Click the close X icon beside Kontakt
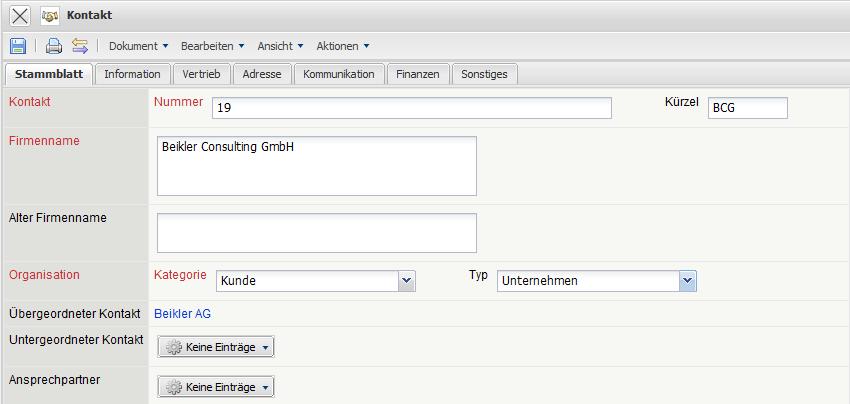 [20, 16]
